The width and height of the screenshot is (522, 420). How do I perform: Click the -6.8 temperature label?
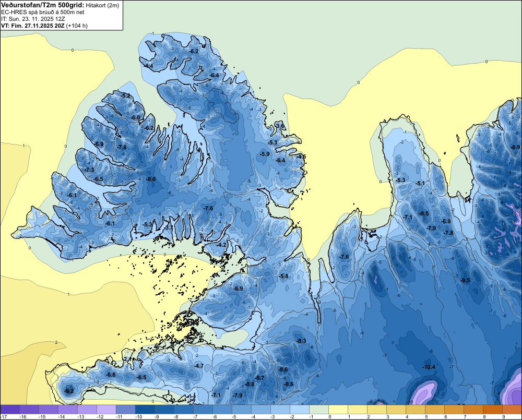point(111,375)
